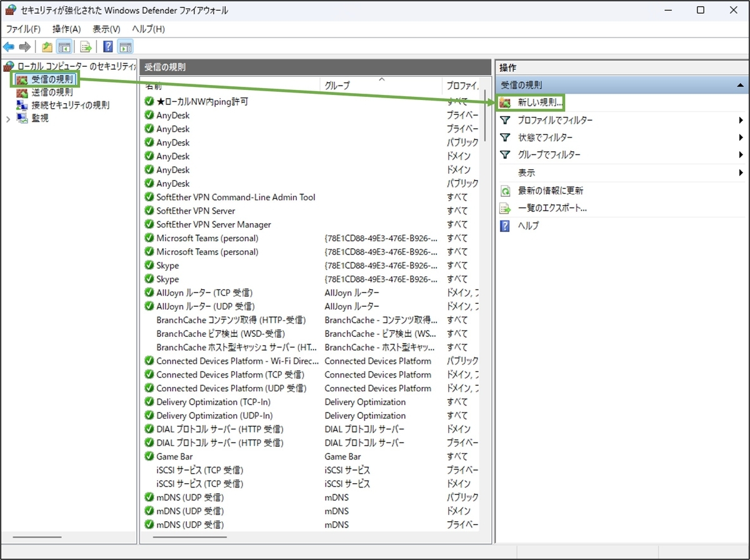
Task: Click 最新の情報に更新 action
Action: coord(551,191)
